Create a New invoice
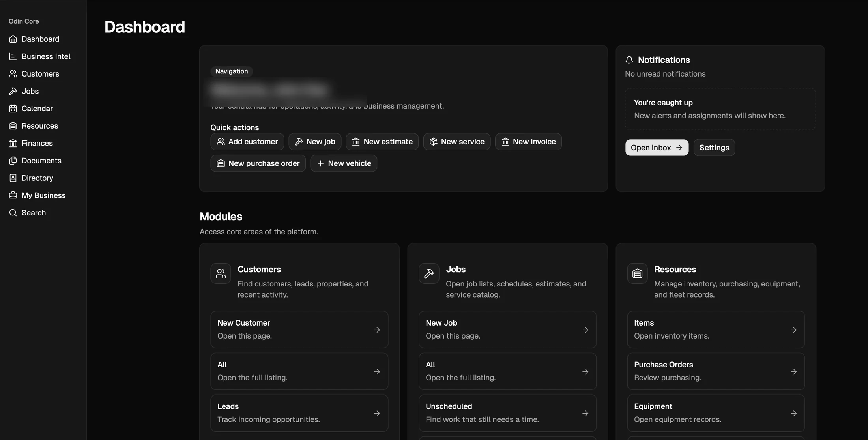 [528, 142]
